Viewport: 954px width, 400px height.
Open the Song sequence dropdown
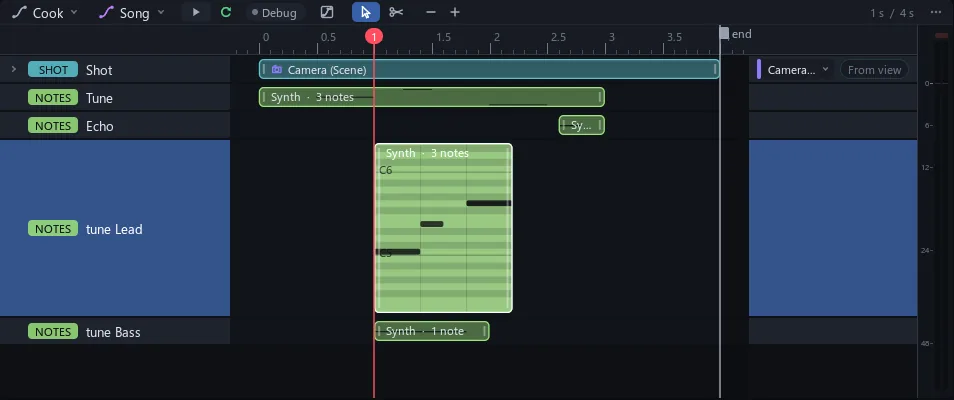pyautogui.click(x=131, y=12)
